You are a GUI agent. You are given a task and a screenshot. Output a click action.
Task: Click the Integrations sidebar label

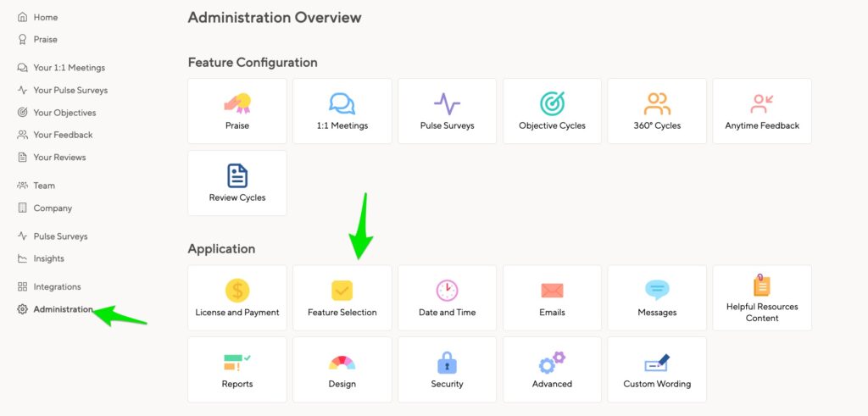pos(57,286)
